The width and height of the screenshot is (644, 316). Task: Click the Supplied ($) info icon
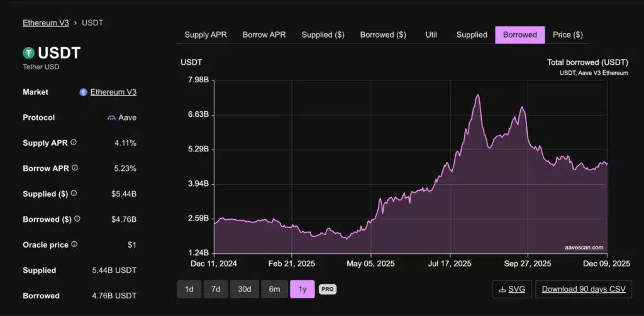point(74,193)
